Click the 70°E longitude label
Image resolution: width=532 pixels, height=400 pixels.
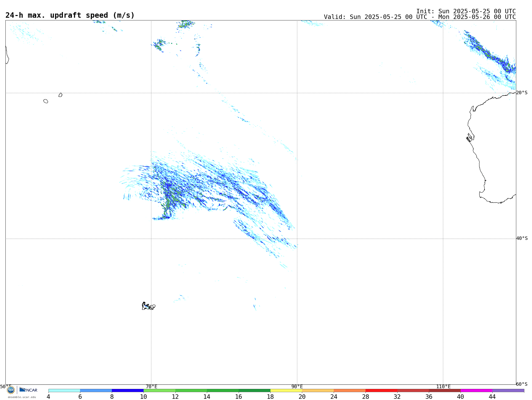tap(151, 386)
